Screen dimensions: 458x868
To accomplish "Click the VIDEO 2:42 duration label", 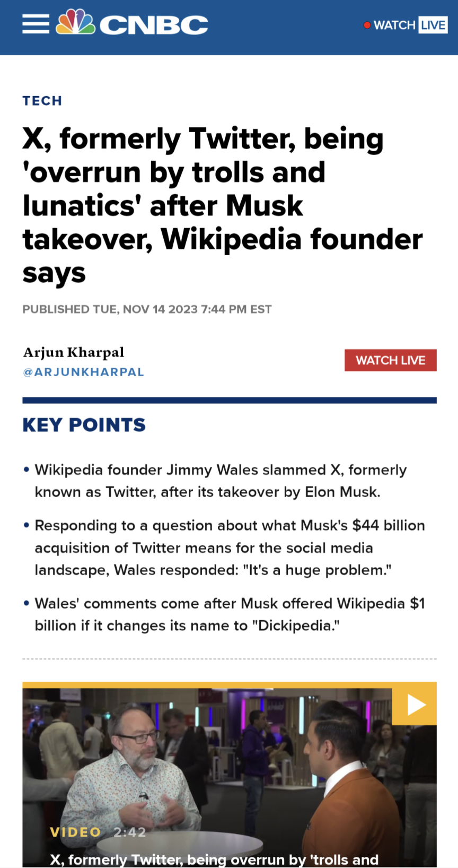I will pyautogui.click(x=98, y=832).
